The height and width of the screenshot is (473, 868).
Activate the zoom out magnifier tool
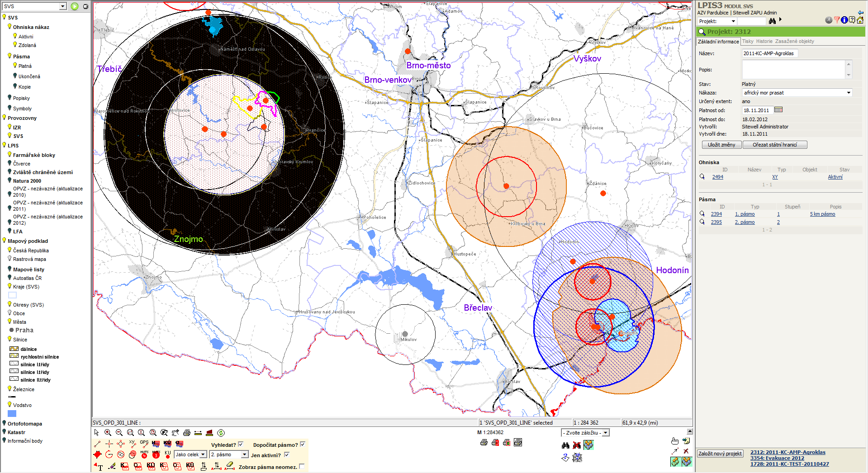pos(119,433)
